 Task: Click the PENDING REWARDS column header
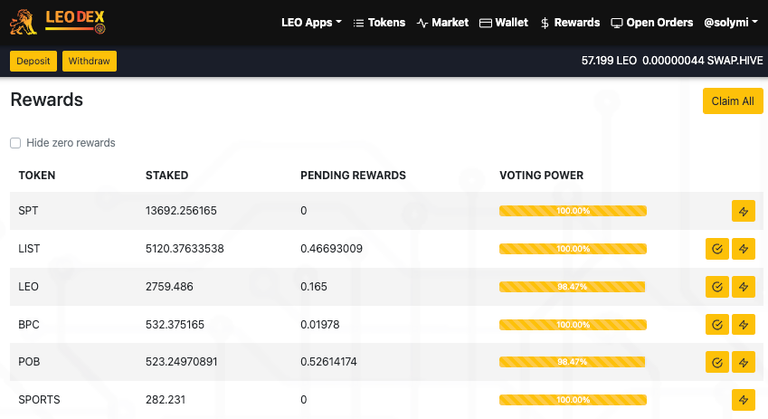pyautogui.click(x=353, y=175)
